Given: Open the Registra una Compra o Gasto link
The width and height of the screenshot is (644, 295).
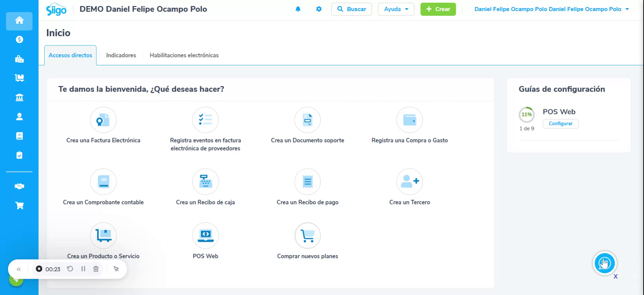Looking at the screenshot, I should tap(410, 140).
